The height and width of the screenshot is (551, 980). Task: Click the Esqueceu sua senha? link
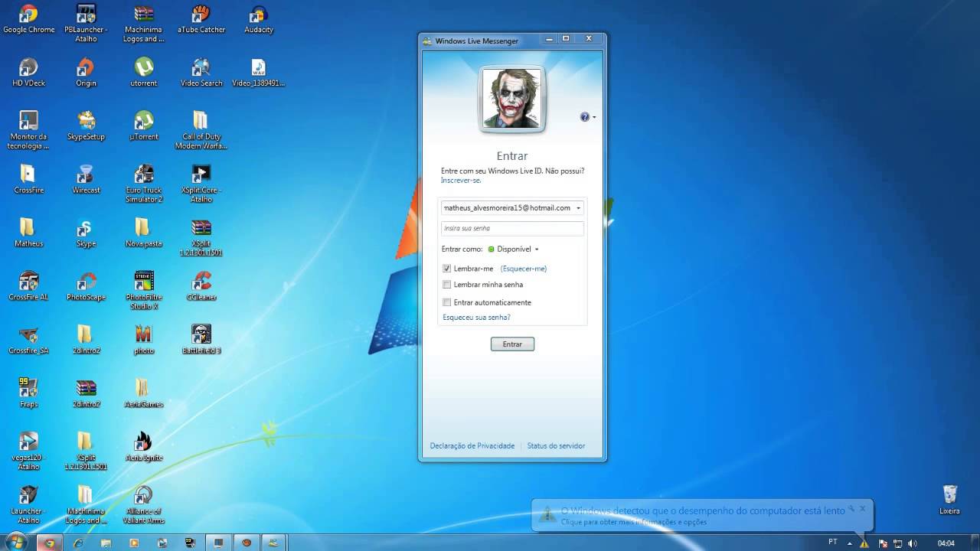[x=476, y=317]
